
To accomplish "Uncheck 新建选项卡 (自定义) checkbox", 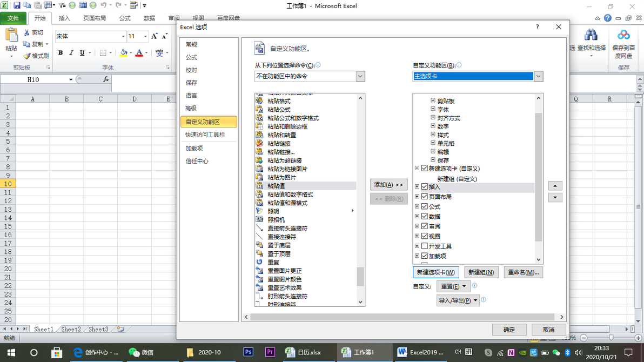I will click(425, 169).
